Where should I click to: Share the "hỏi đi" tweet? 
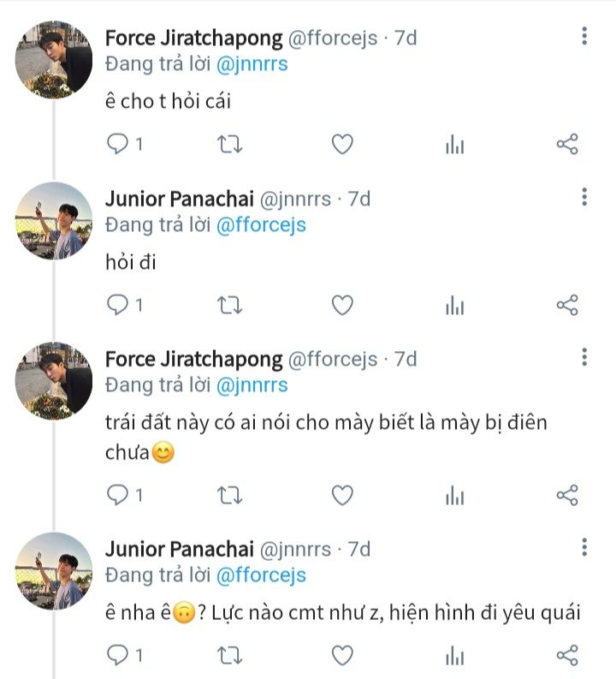tap(567, 305)
